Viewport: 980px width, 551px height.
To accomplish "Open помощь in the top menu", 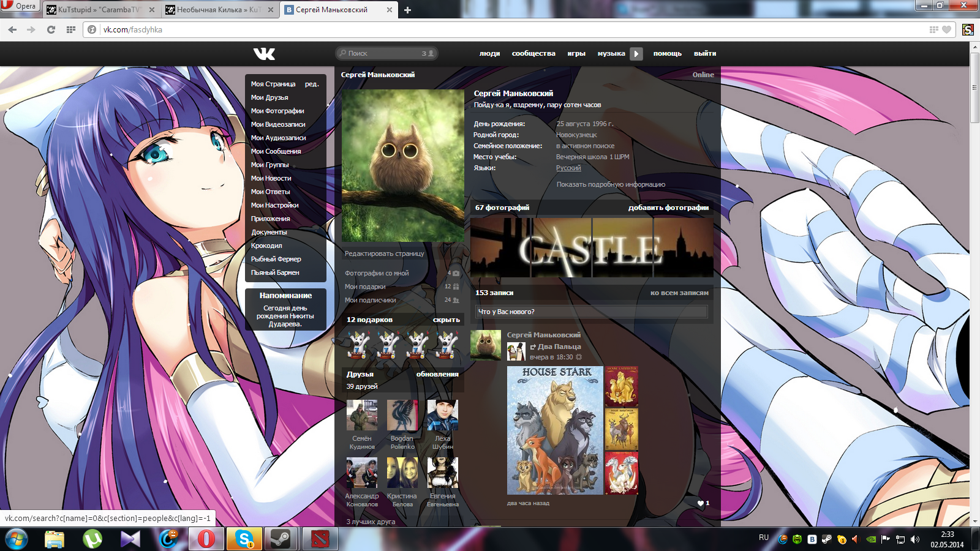I will 668,53.
